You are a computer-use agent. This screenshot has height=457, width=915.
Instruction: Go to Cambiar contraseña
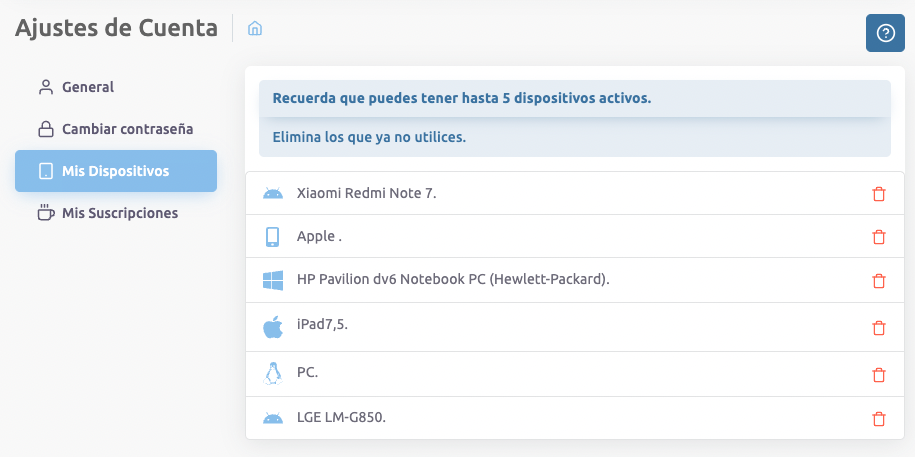click(x=127, y=129)
